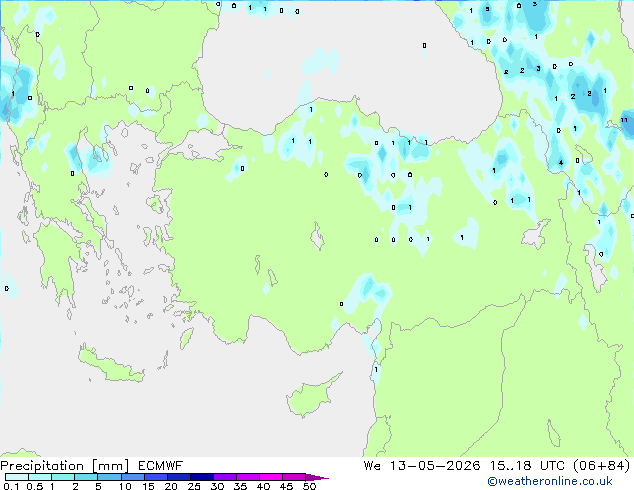Click the '40' legend scale label

click(263, 486)
